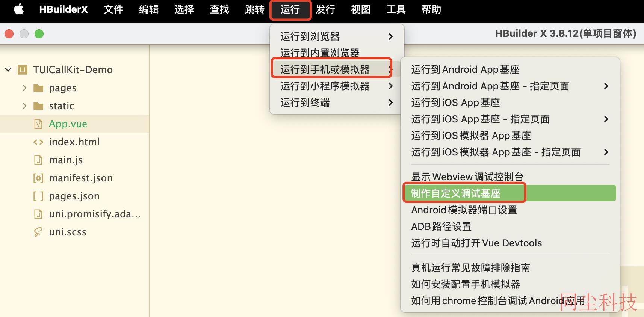
Task: Open uni.promisify.ada... file
Action: click(x=95, y=214)
